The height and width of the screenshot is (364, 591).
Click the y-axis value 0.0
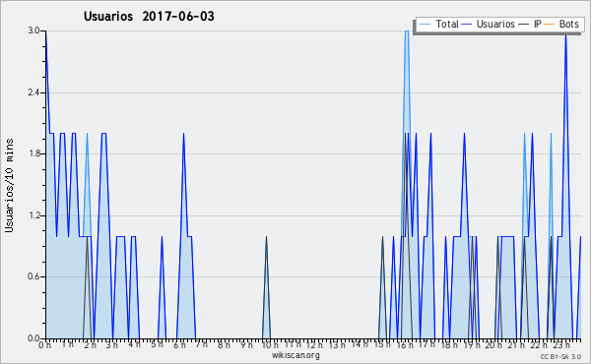(x=33, y=338)
